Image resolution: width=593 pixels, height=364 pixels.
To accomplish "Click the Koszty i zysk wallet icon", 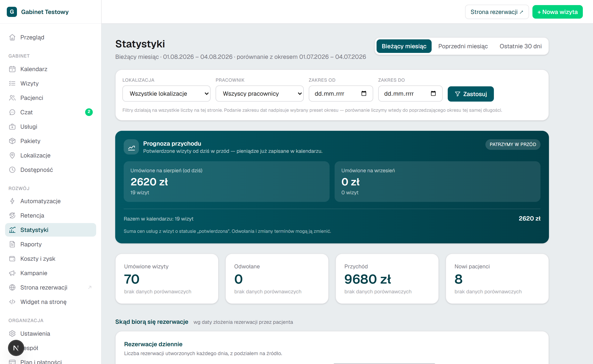I will point(12,259).
